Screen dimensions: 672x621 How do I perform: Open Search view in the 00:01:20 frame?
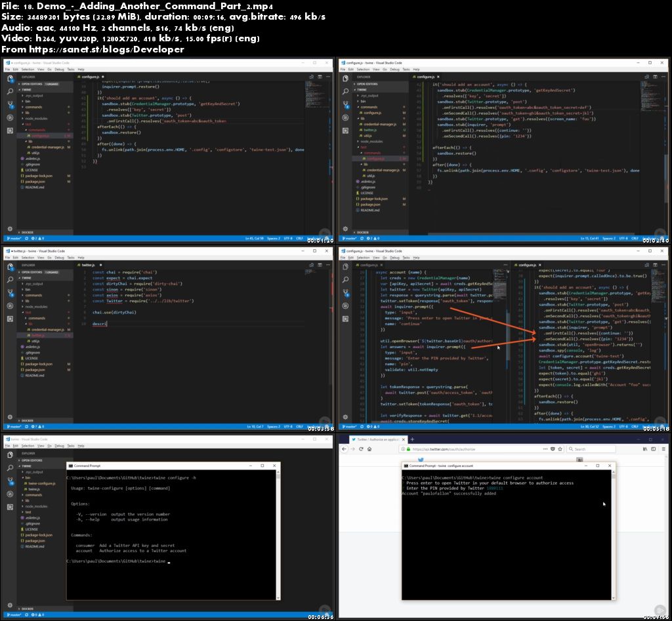(10, 92)
